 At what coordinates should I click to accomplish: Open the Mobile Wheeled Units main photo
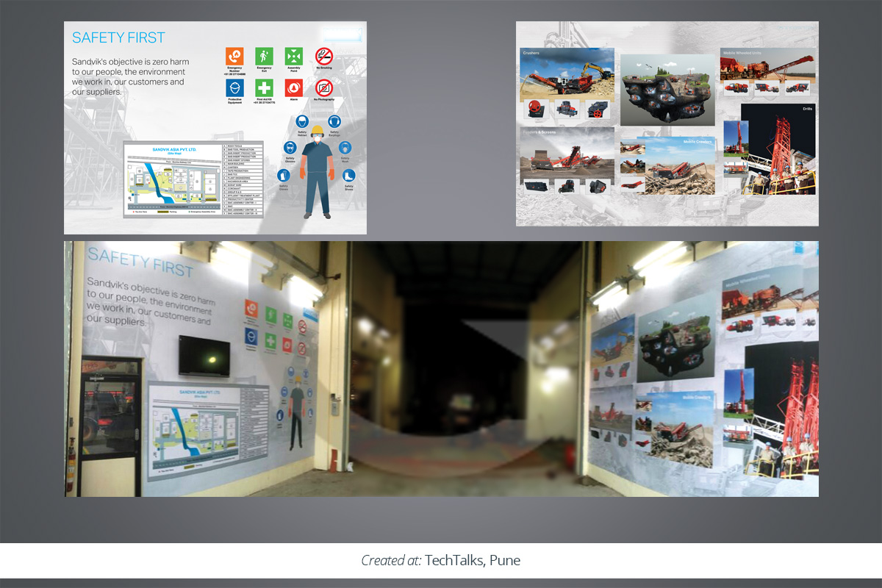(768, 64)
